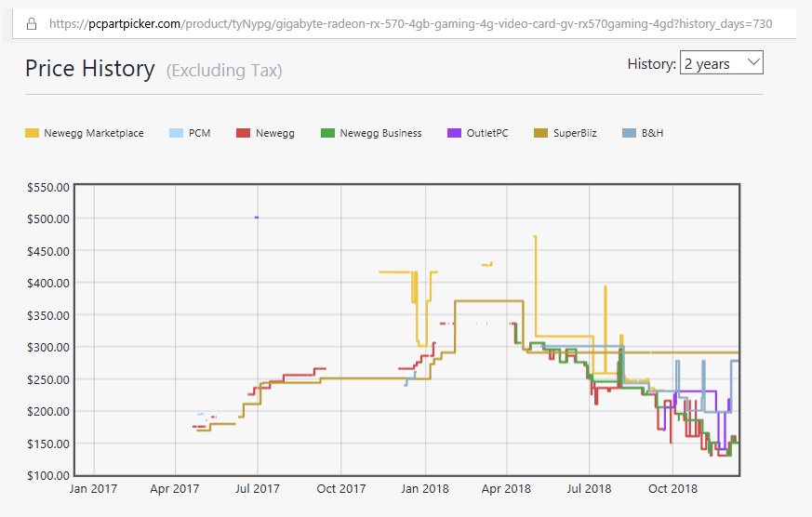Click the $300.00 y-axis label

pyautogui.click(x=48, y=347)
